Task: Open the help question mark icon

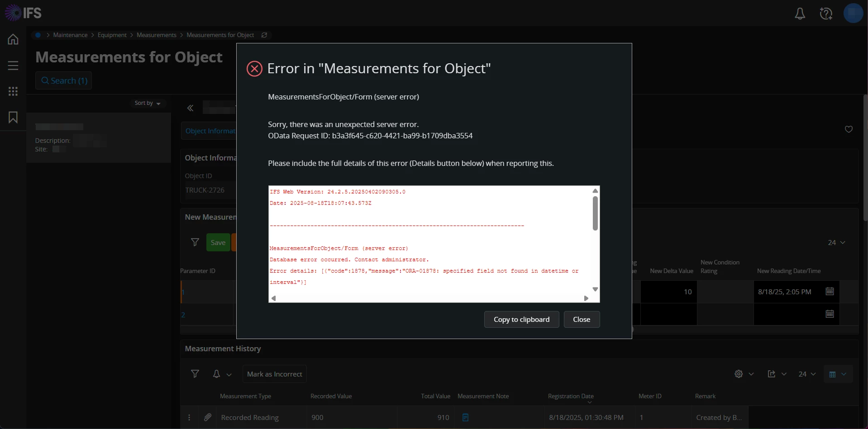Action: click(x=826, y=14)
